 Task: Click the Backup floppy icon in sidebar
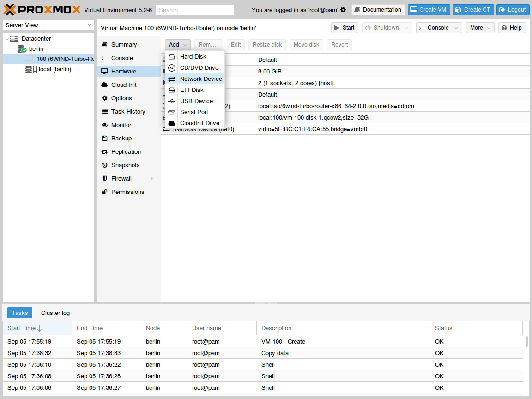click(104, 139)
